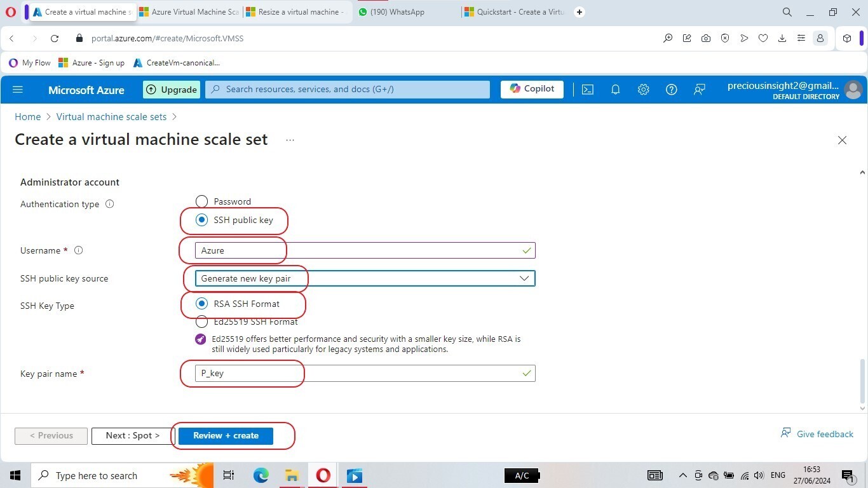Edit the Key pair name field
868x488 pixels.
pos(365,374)
